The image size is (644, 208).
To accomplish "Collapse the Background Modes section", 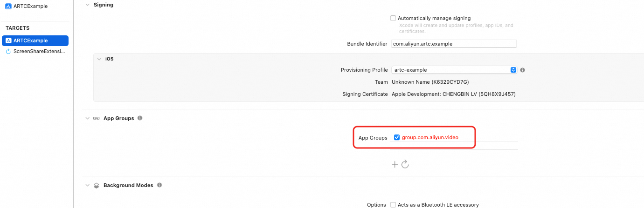I will pyautogui.click(x=87, y=185).
